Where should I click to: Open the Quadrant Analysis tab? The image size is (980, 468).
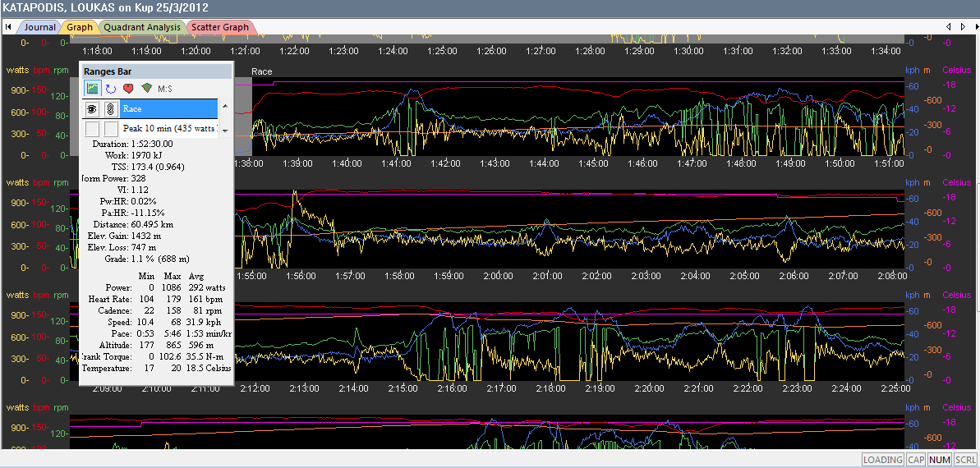click(141, 27)
